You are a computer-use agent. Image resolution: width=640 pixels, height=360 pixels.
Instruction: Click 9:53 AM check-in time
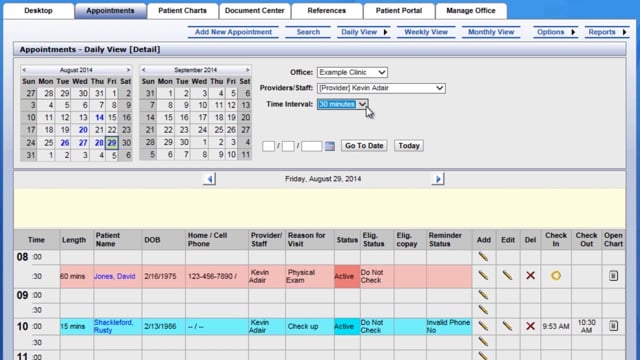[556, 327]
